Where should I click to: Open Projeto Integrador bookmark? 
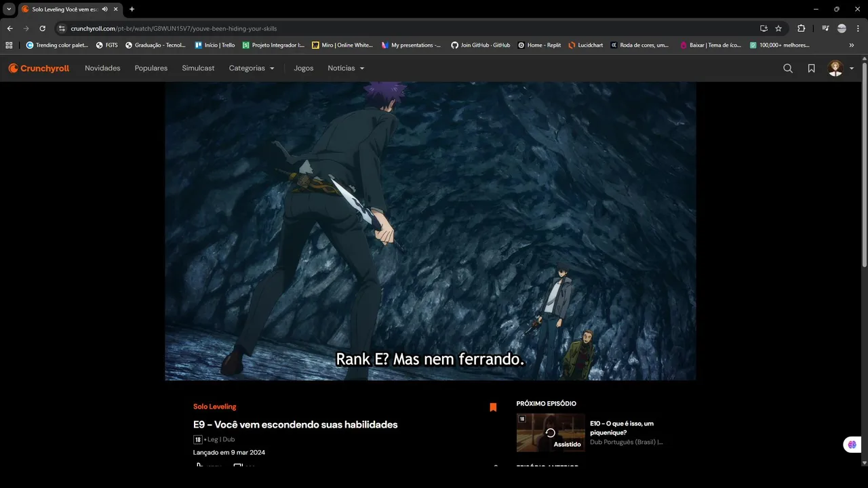pos(274,45)
